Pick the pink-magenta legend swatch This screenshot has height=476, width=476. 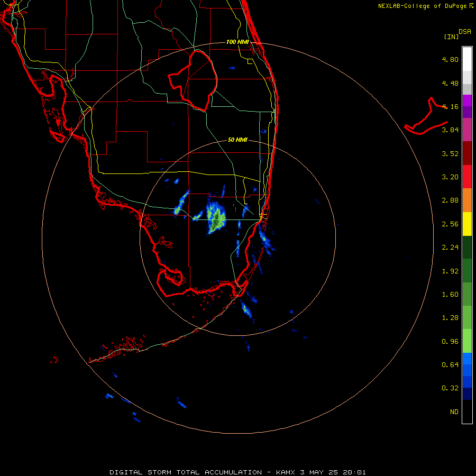(x=467, y=130)
